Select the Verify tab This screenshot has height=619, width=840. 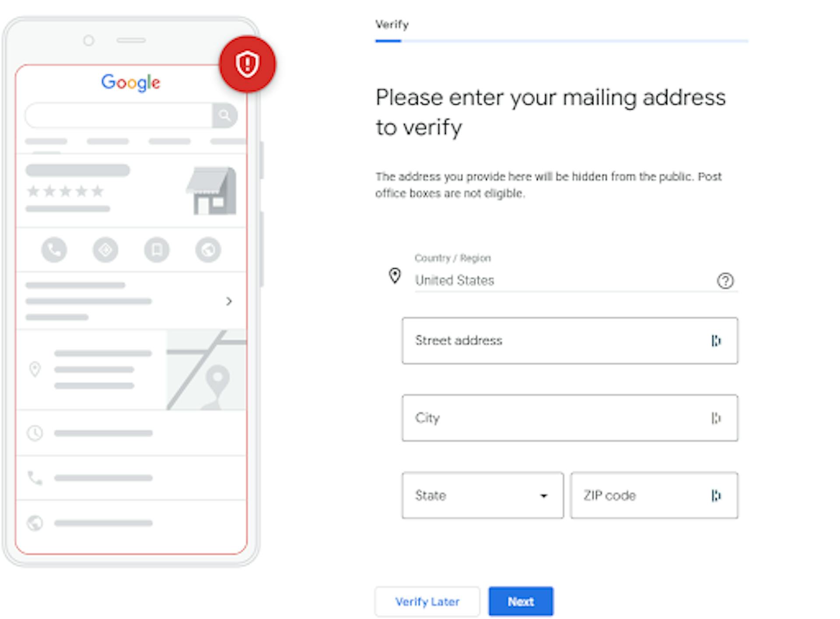click(392, 25)
